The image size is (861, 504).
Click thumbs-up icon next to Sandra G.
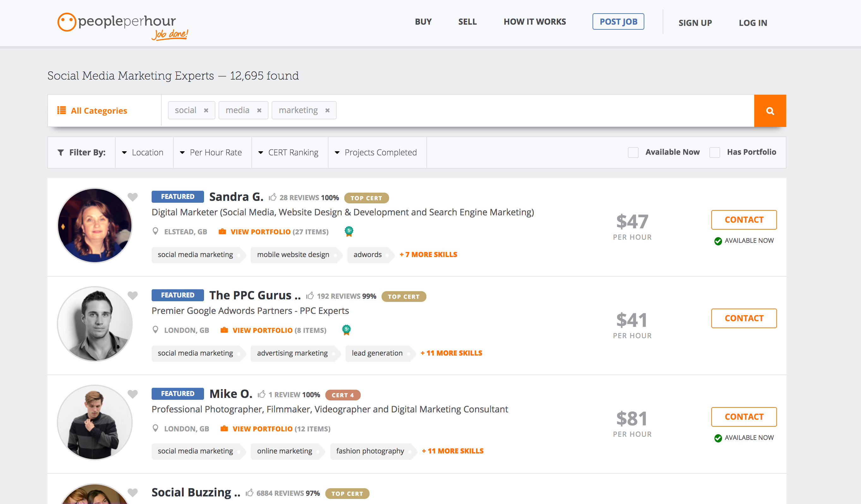click(x=272, y=197)
